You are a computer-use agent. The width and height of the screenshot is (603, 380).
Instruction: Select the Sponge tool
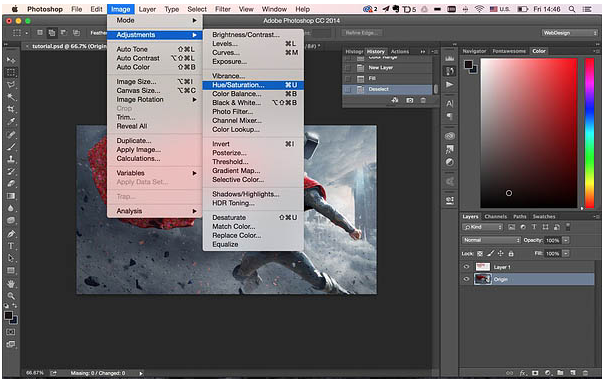[11, 220]
